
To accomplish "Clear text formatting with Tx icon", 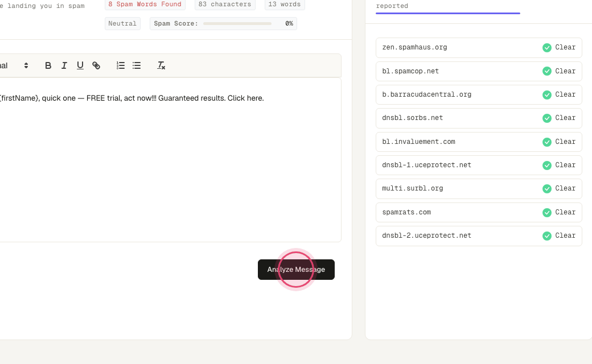I will [x=161, y=65].
